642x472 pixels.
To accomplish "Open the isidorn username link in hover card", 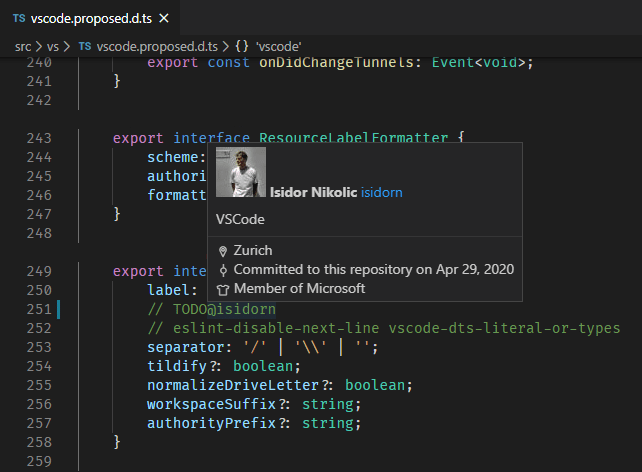I will 381,192.
